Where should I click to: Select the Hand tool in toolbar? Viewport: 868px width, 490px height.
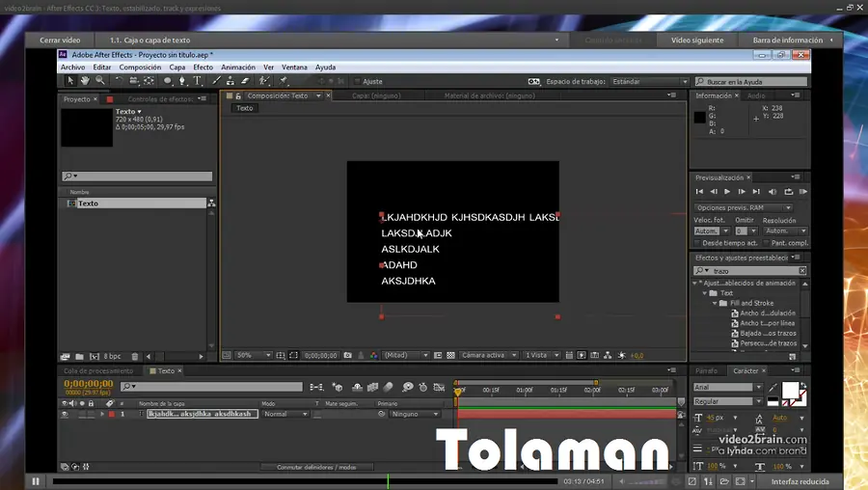[x=85, y=82]
